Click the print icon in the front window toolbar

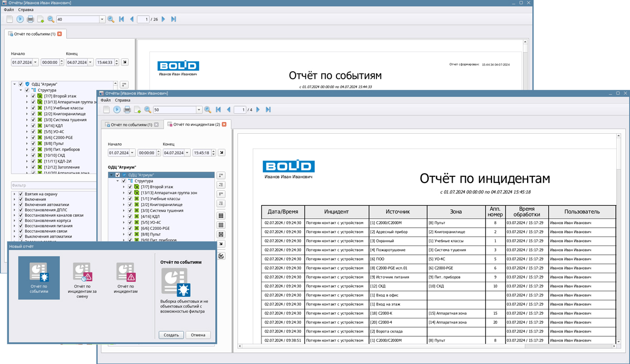(x=127, y=110)
